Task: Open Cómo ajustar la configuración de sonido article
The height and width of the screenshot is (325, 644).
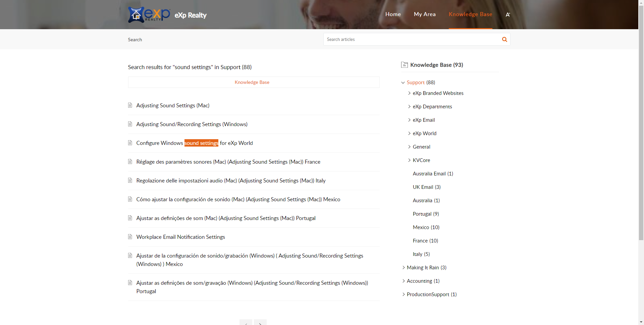Action: [238, 199]
